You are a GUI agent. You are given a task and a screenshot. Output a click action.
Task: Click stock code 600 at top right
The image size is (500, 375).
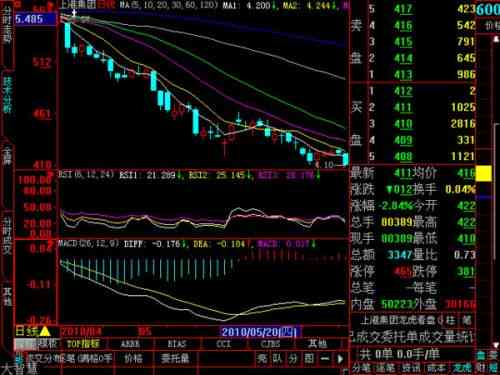coord(488,9)
